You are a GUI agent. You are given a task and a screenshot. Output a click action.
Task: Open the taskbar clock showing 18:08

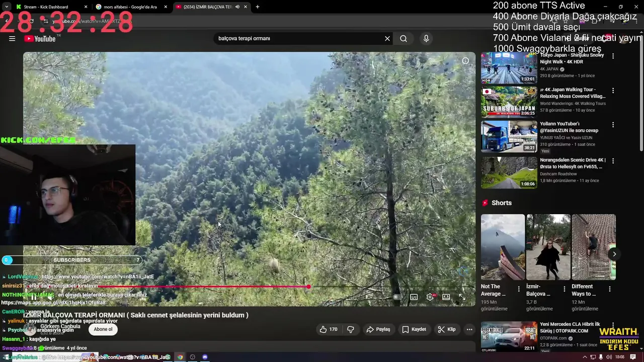[x=619, y=357]
